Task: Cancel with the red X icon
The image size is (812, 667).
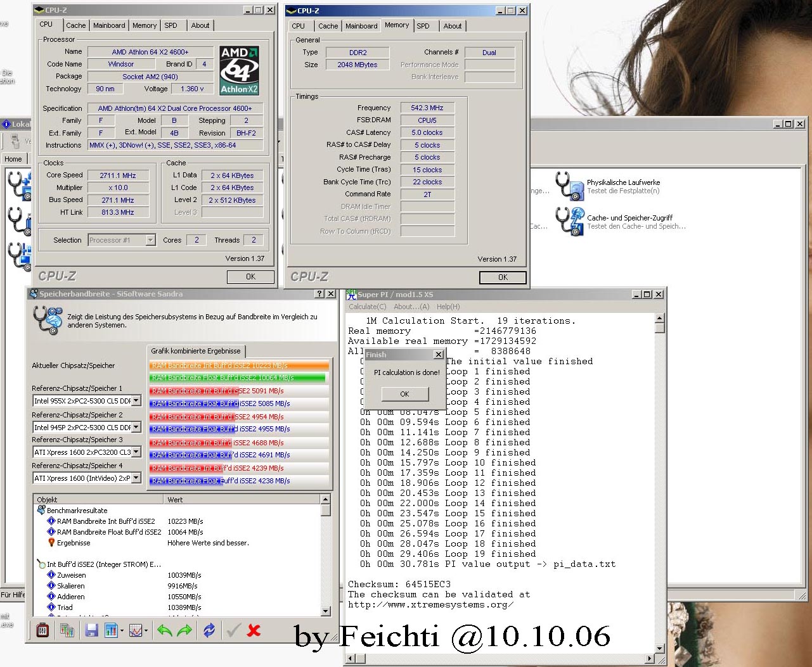Action: 254,630
